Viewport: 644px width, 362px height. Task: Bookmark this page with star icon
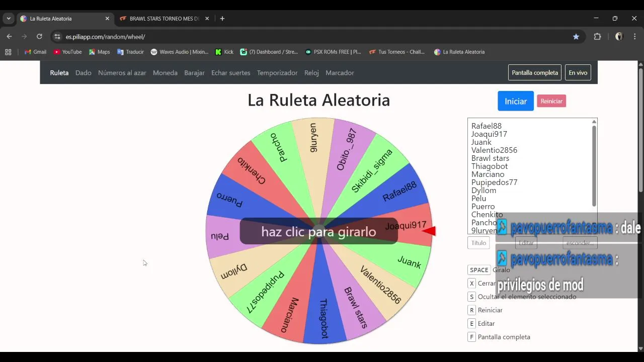coord(576,37)
